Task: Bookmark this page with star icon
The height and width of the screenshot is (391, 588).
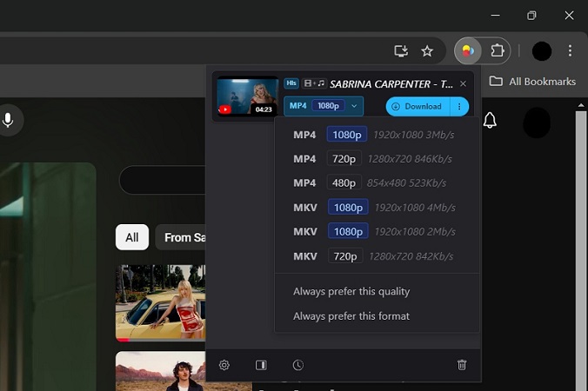Action: pyautogui.click(x=427, y=51)
